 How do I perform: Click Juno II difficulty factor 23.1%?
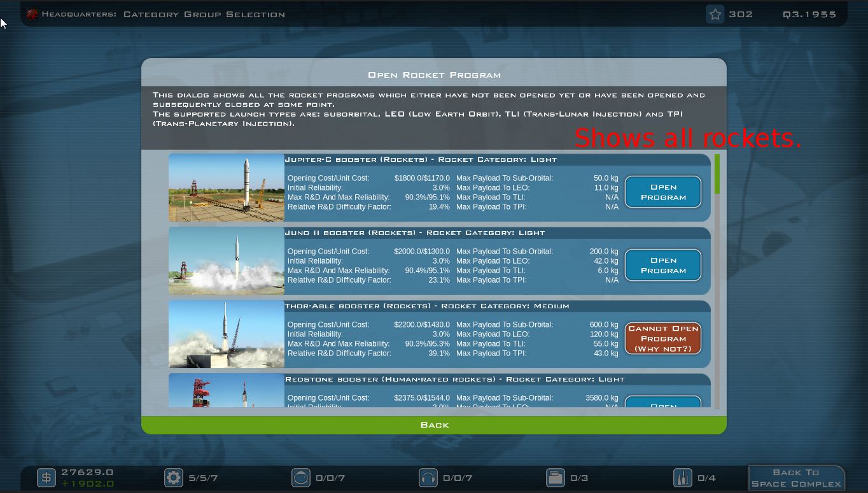pyautogui.click(x=439, y=280)
